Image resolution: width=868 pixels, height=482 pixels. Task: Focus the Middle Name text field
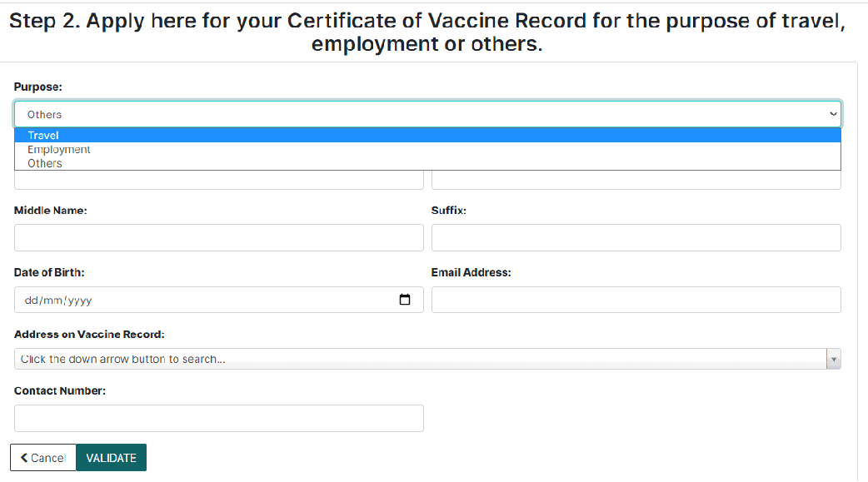[x=218, y=238]
